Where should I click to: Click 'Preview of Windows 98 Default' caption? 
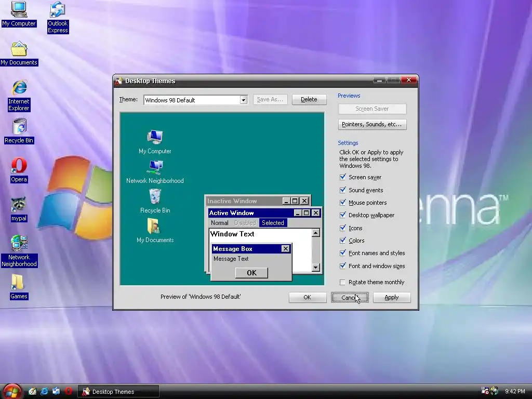coord(201,297)
